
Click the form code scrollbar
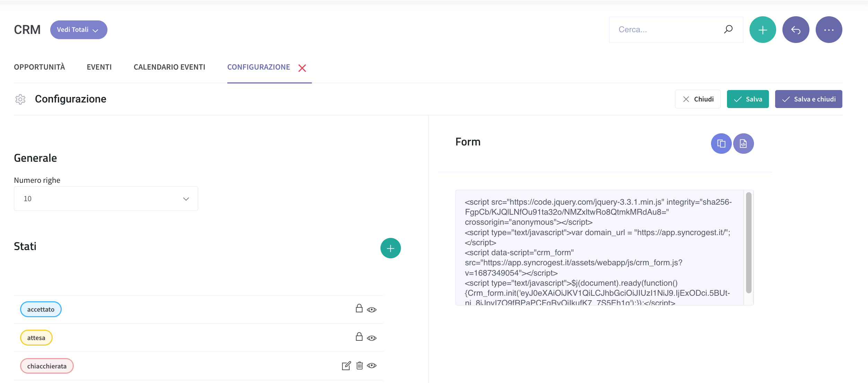[748, 242]
